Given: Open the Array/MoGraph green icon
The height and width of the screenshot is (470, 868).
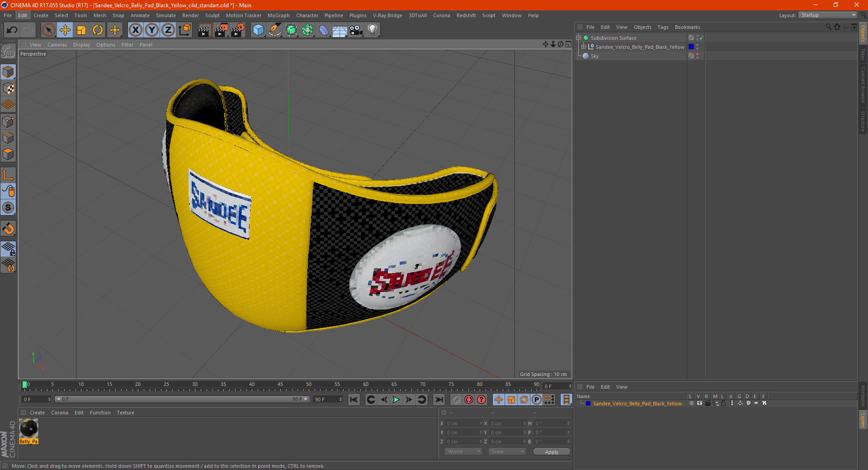Looking at the screenshot, I should pos(307,30).
